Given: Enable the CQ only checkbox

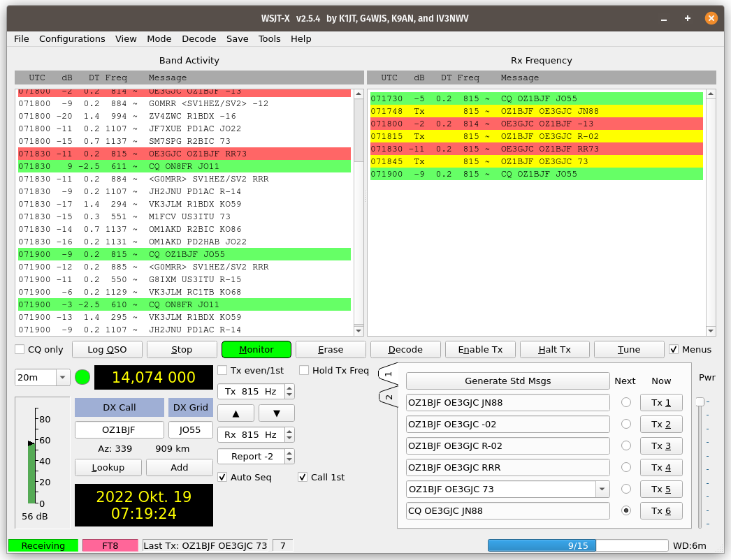Looking at the screenshot, I should 20,349.
